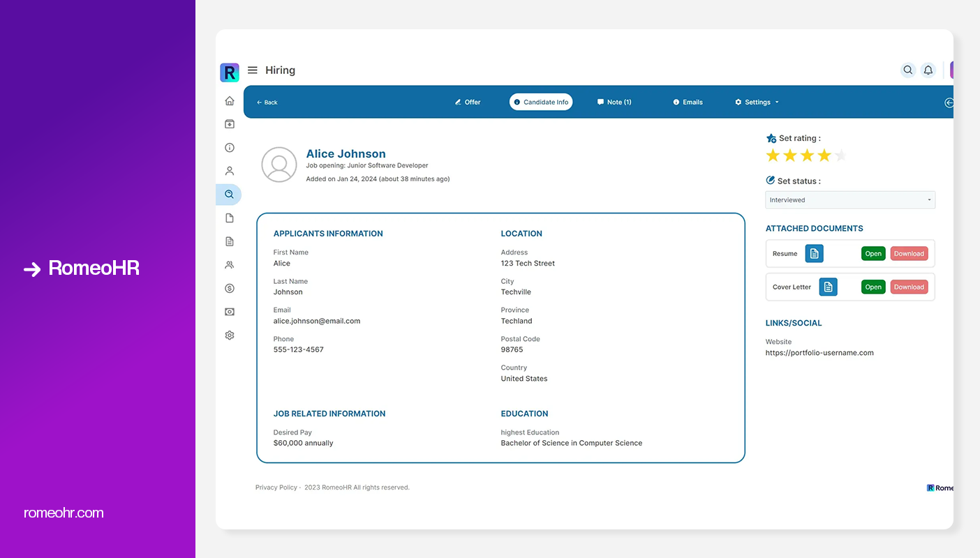
Task: Open the info circle sidebar icon
Action: tap(230, 148)
